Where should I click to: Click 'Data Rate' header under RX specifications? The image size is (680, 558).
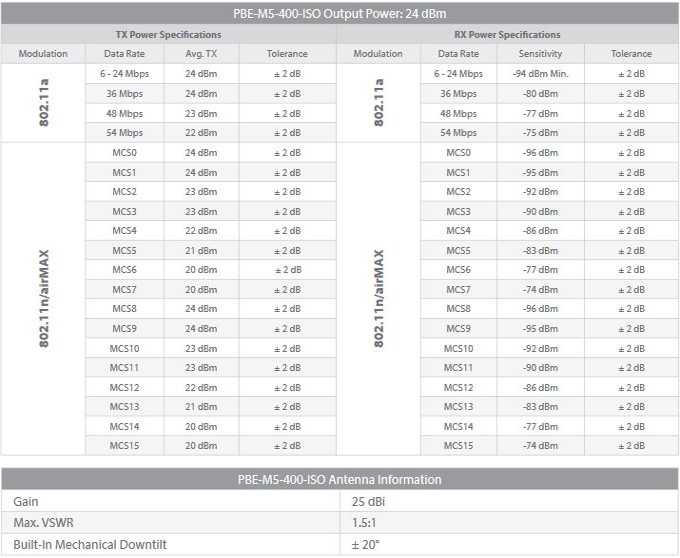458,54
